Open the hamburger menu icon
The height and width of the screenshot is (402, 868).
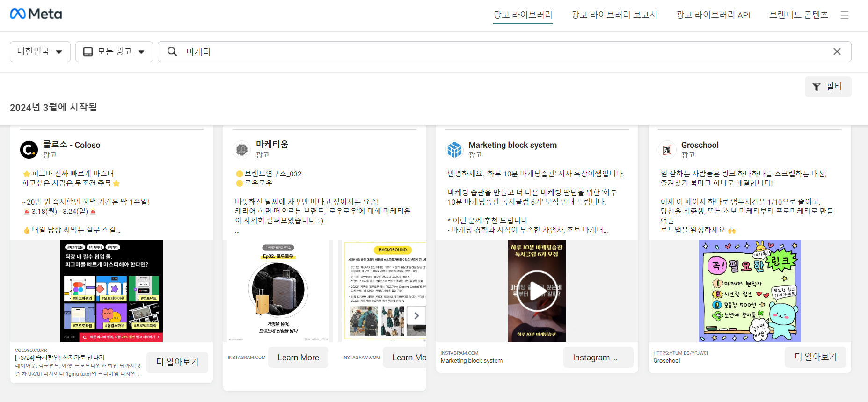point(844,15)
